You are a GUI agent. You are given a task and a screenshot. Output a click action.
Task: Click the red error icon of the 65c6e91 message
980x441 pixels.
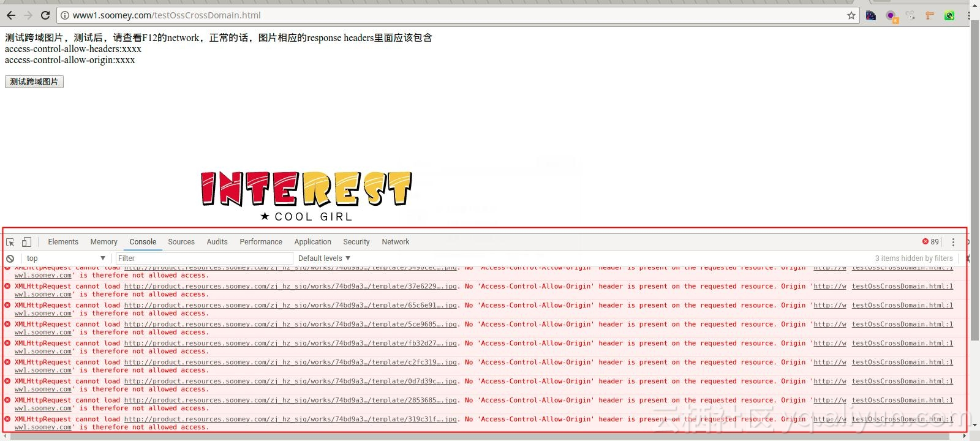click(8, 305)
